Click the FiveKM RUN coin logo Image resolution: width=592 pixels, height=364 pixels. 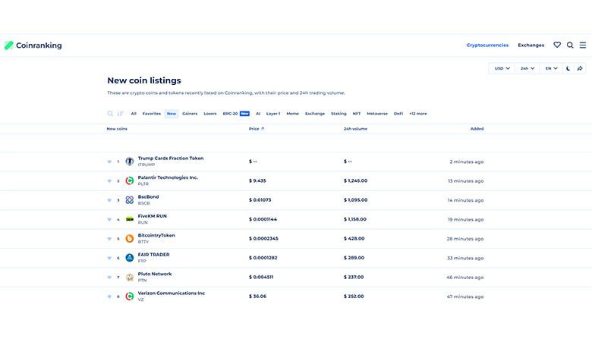130,219
